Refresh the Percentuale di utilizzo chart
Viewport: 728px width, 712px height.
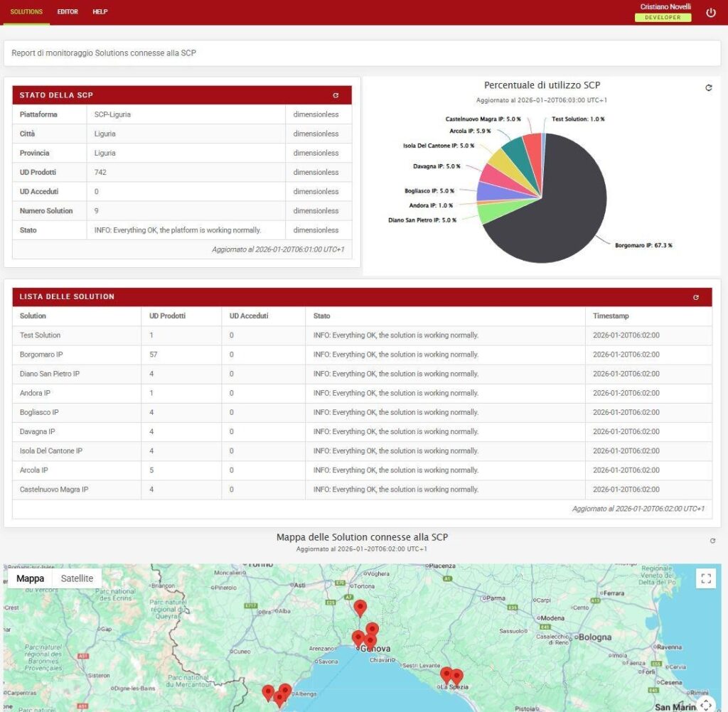pyautogui.click(x=708, y=87)
